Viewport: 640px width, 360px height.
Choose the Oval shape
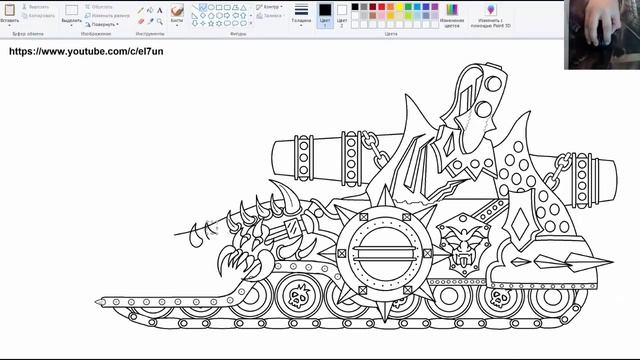211,7
